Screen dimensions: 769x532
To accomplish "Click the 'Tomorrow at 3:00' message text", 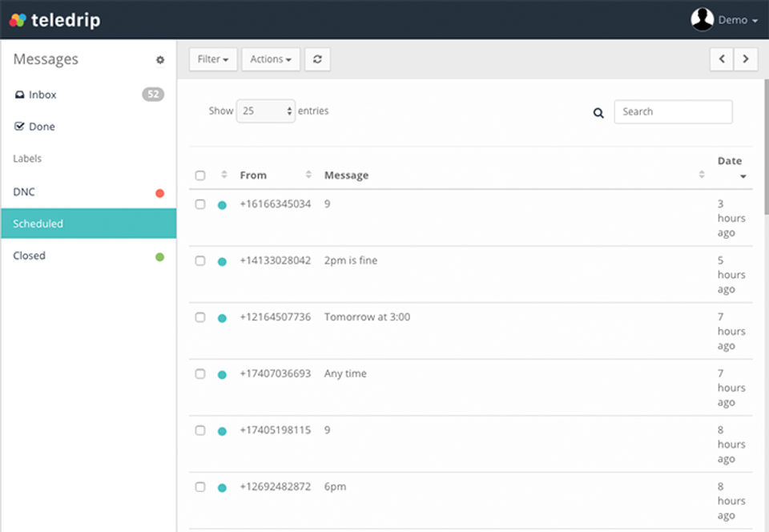I will tap(367, 316).
